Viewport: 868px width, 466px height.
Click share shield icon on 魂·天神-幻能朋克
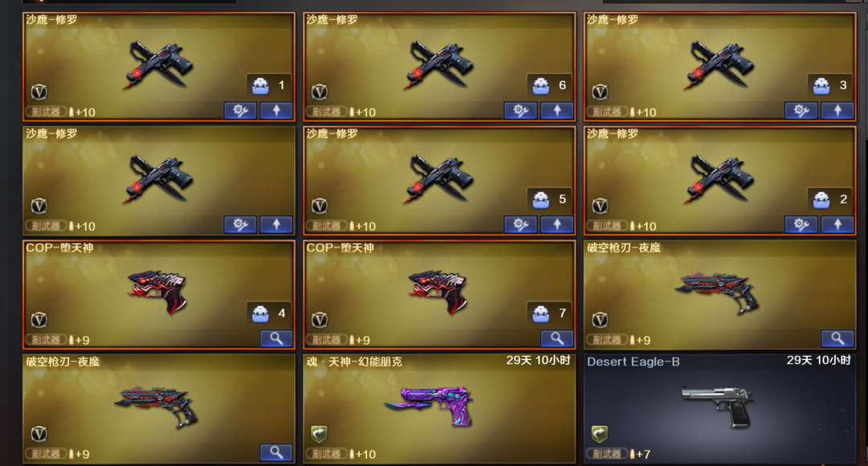pyautogui.click(x=319, y=434)
